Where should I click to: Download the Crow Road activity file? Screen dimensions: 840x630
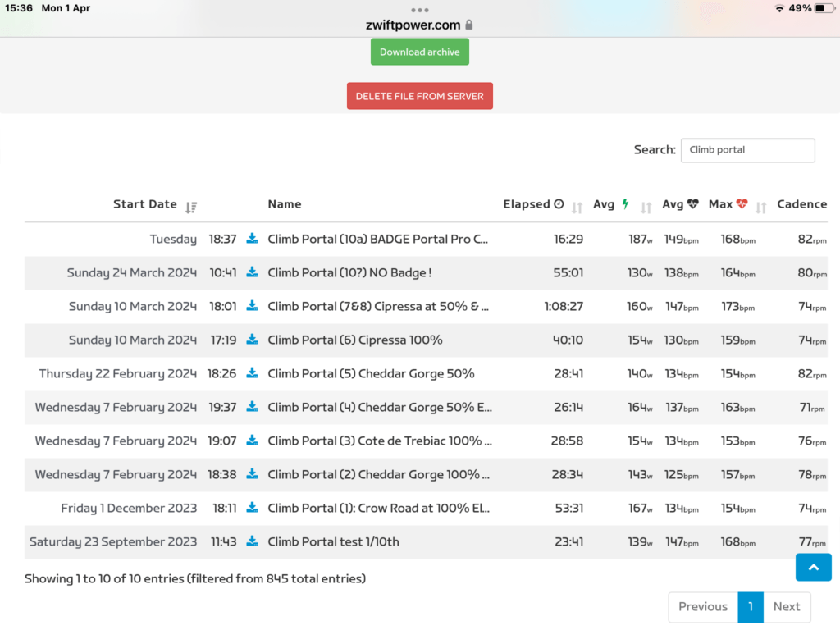click(x=253, y=508)
